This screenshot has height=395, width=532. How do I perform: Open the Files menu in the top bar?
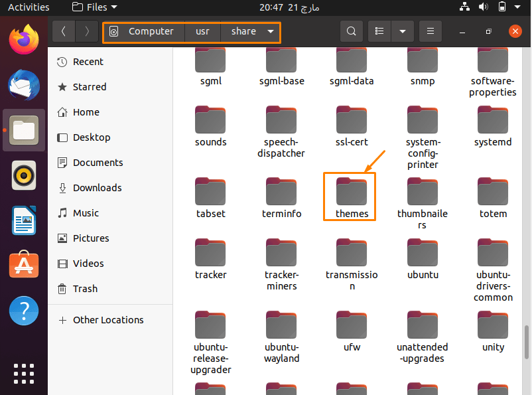click(93, 7)
